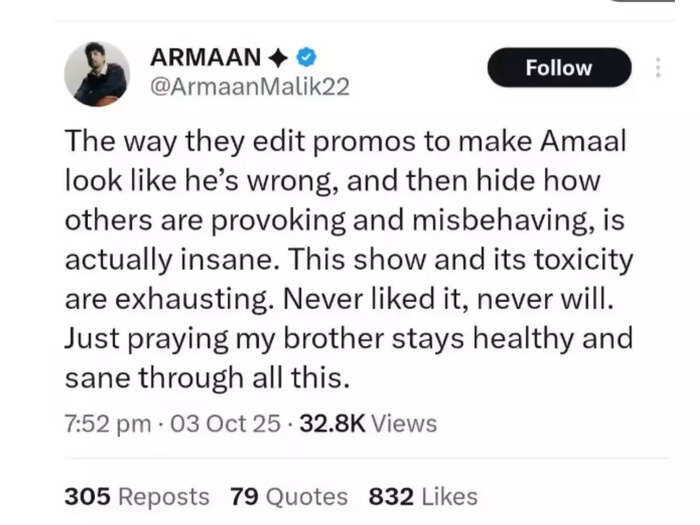Click the dark button cut off at top-right
Screen dimensions: 700x525
642,1
